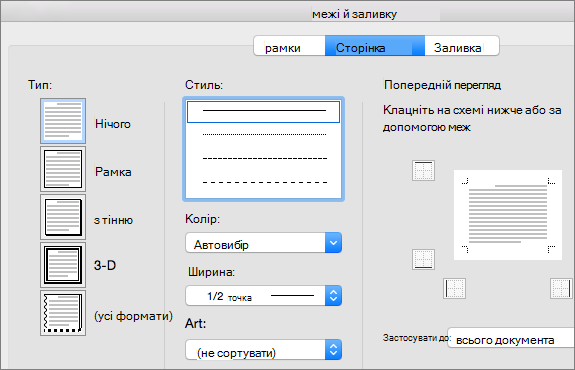Viewport: 575px width, 370px height.
Task: Select the dotted line style
Action: point(263,135)
